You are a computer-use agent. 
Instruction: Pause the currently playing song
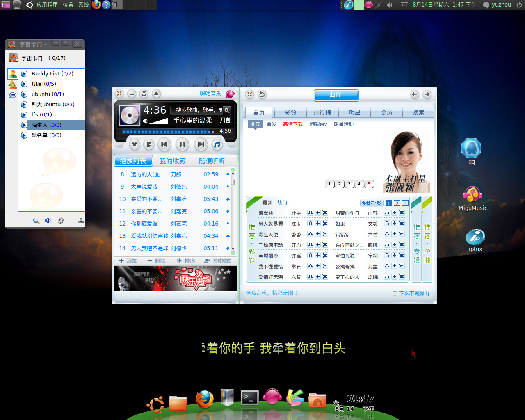click(x=182, y=144)
